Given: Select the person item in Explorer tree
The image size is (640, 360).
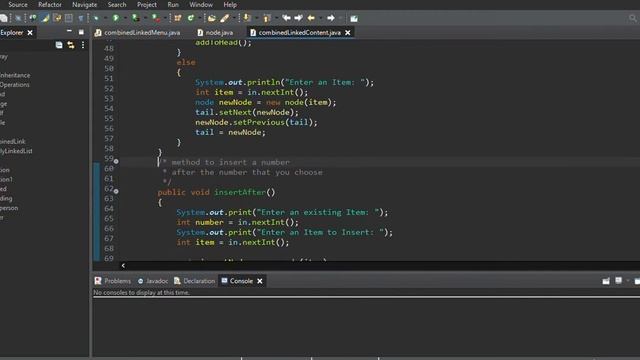Looking at the screenshot, I should coord(9,208).
